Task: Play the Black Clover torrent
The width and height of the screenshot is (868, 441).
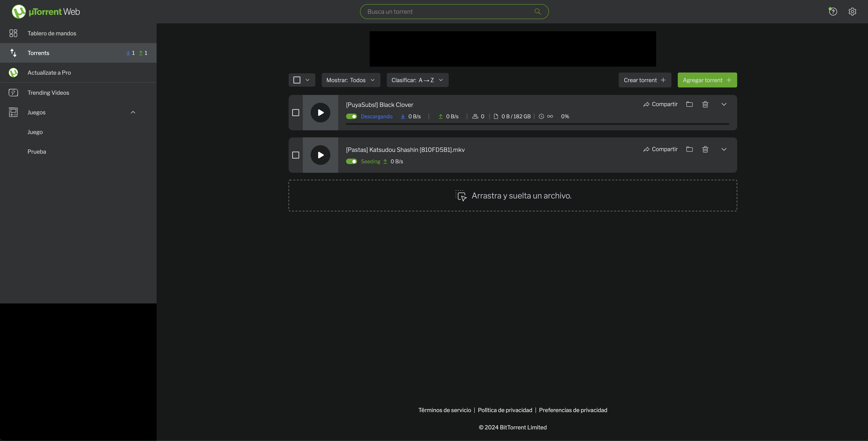Action: (320, 112)
